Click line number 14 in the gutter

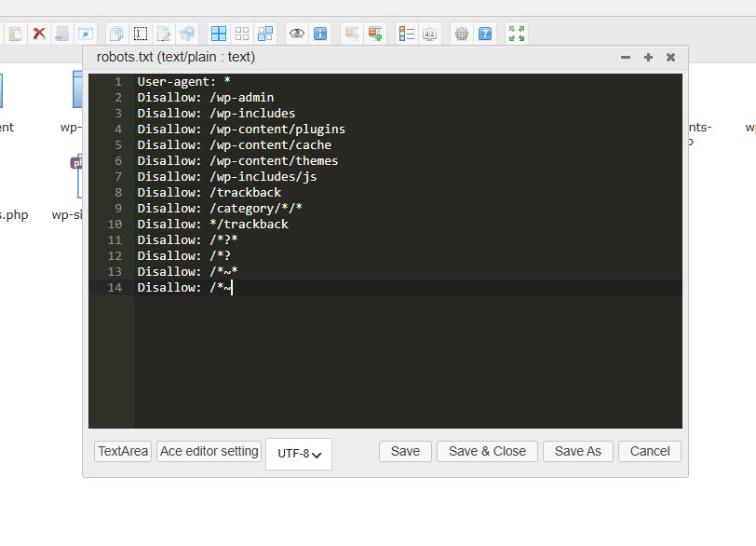115,288
